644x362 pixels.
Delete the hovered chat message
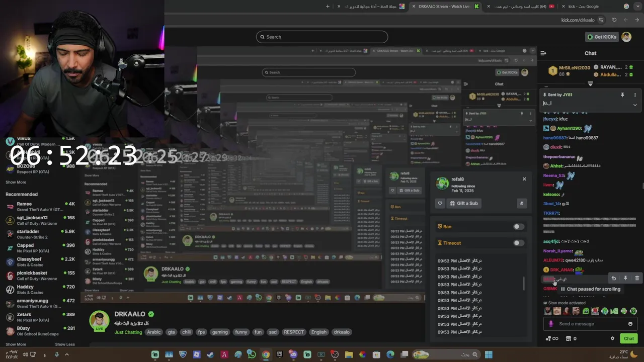coord(637,278)
